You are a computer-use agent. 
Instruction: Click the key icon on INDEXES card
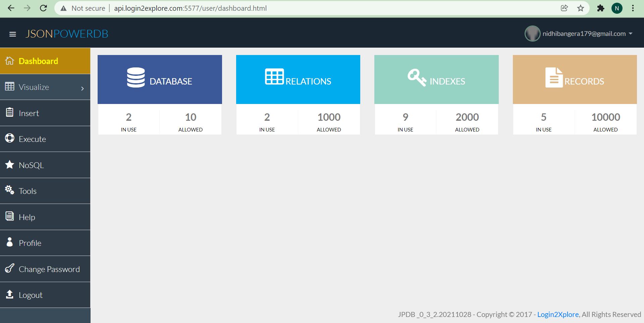point(416,77)
